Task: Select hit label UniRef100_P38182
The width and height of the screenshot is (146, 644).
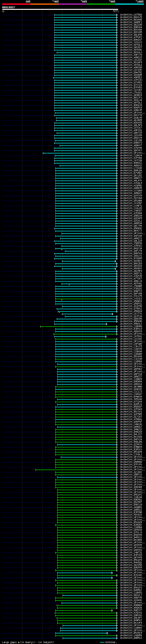Action: click(x=131, y=289)
